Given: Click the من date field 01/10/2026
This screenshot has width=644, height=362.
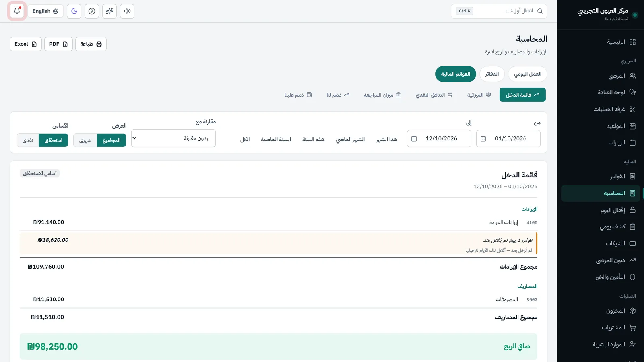Looking at the screenshot, I should pos(508,139).
